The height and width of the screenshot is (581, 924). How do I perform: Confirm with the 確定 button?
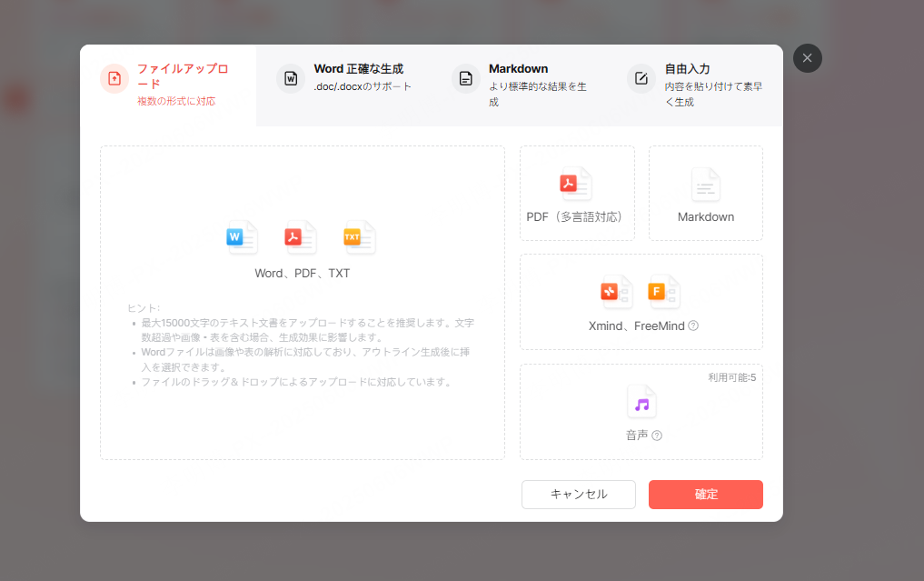pos(705,494)
